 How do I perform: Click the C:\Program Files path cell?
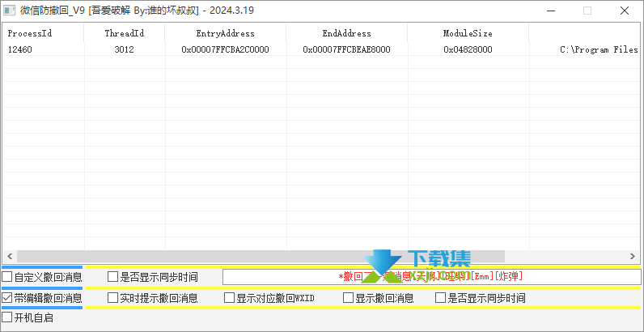599,49
